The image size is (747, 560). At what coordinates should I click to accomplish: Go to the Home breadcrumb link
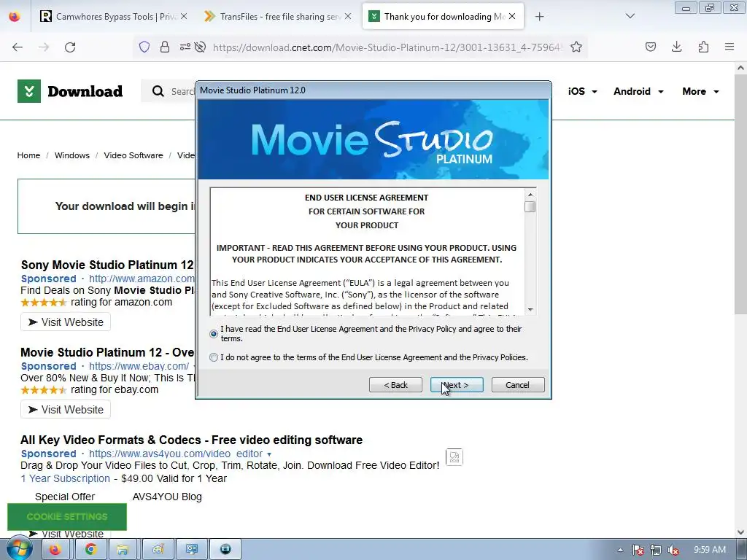coord(28,155)
